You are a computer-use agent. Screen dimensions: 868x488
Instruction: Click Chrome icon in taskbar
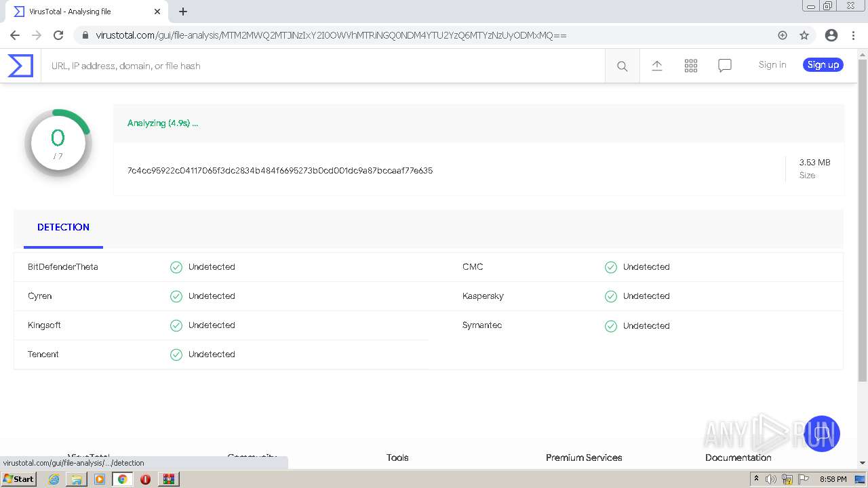[x=123, y=479]
